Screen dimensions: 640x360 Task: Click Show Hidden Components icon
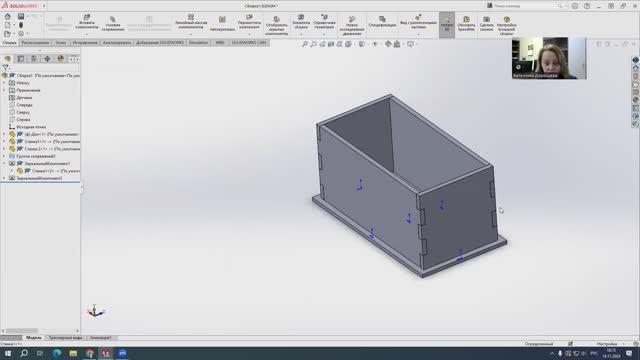tap(276, 19)
